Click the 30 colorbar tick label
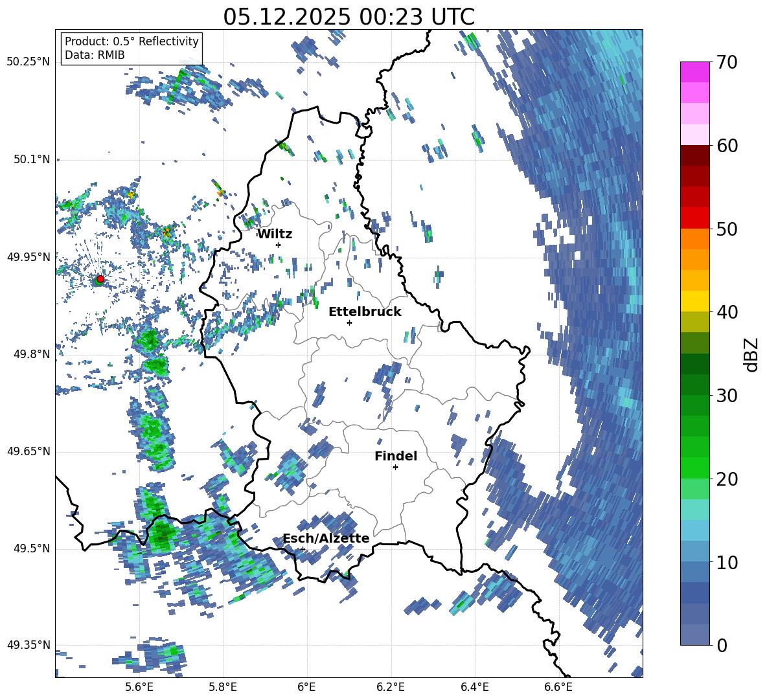The height and width of the screenshot is (700, 767). 727,396
